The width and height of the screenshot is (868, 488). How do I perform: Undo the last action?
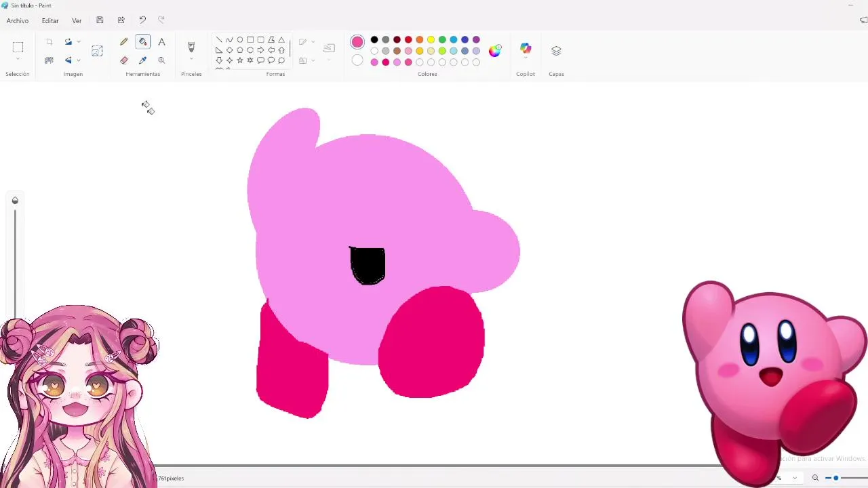(142, 20)
